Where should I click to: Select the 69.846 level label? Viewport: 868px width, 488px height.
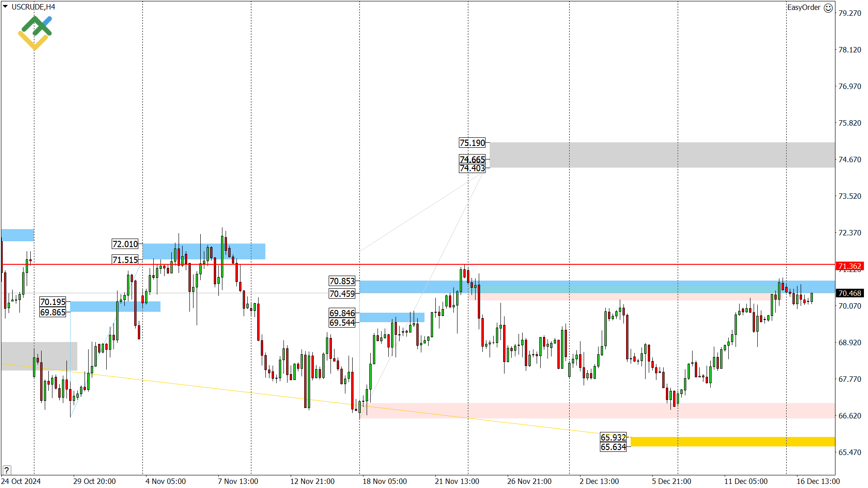coord(342,313)
